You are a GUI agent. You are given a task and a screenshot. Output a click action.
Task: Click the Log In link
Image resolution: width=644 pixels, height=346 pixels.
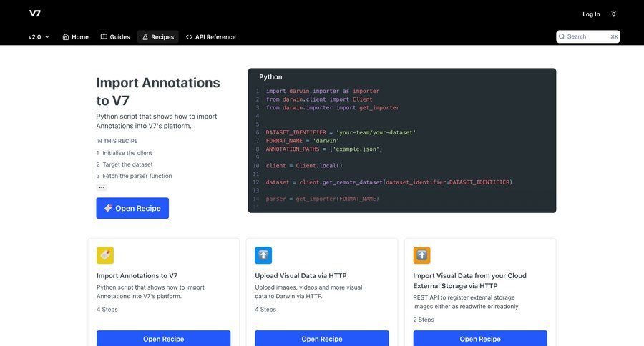591,14
